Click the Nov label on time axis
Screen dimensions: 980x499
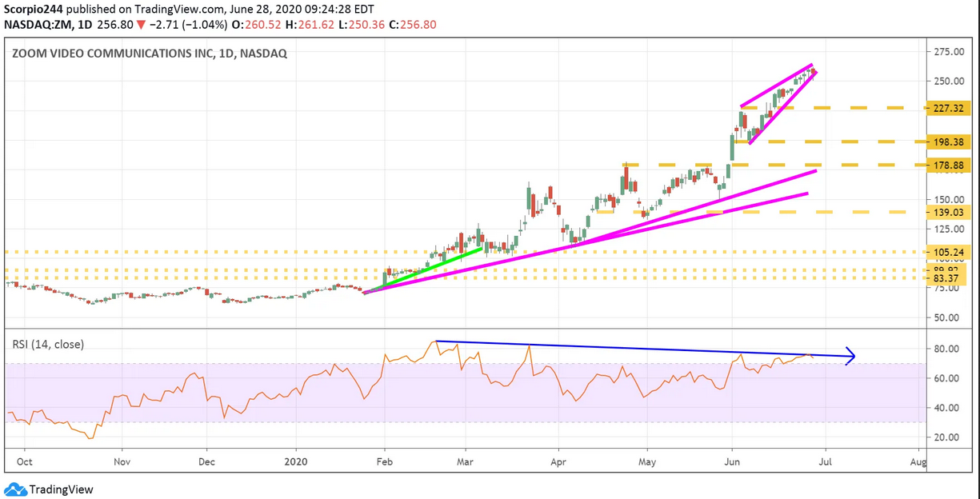point(122,461)
